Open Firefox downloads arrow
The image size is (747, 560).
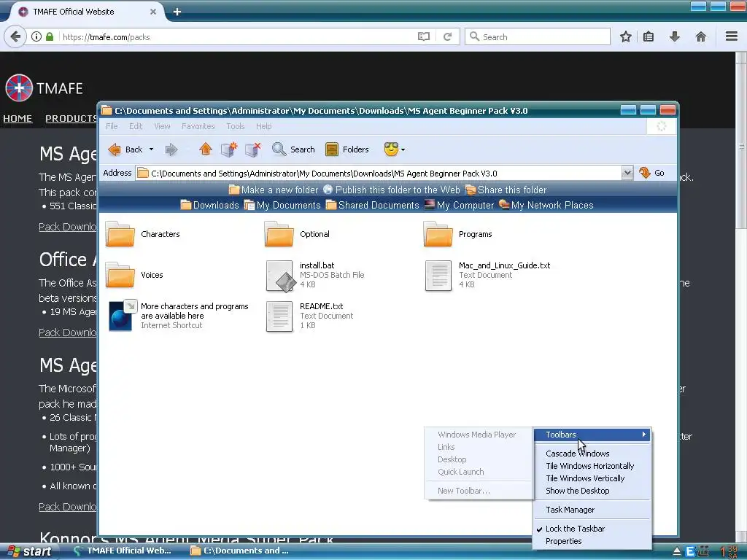tap(675, 36)
